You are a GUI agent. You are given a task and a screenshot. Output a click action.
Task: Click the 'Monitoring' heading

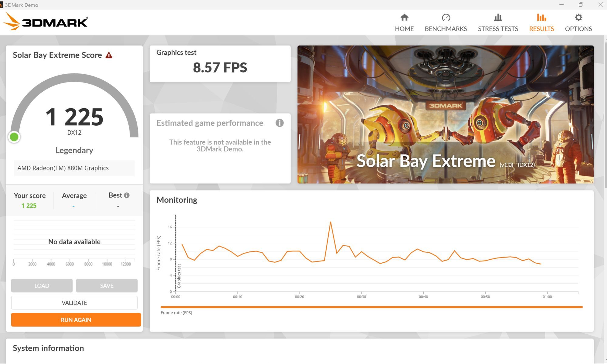pos(177,200)
